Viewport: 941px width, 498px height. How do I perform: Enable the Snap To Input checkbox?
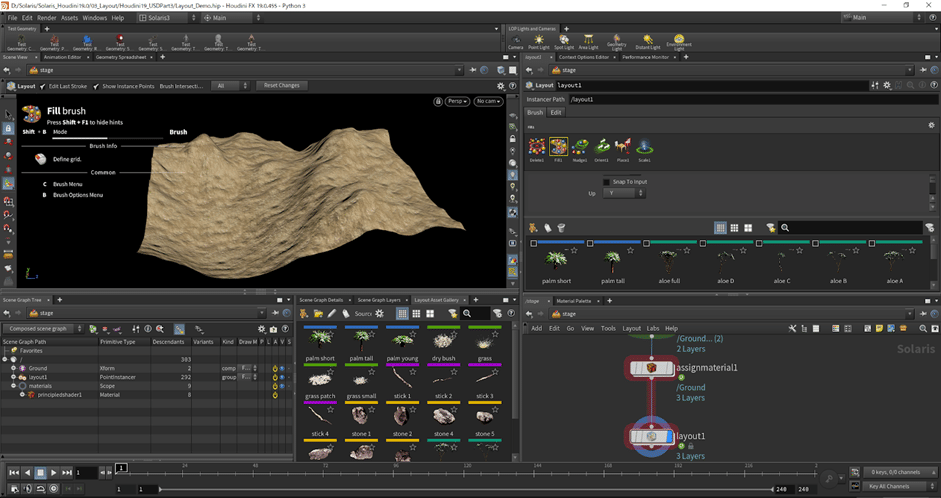click(607, 182)
